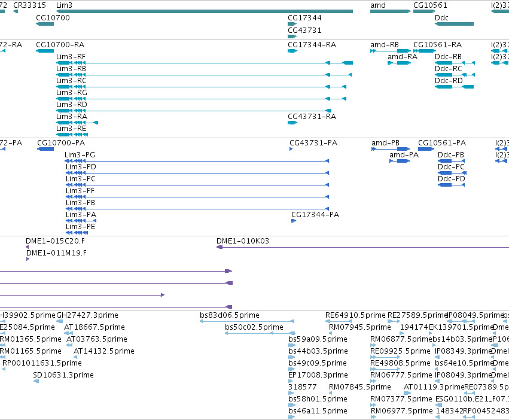The height and width of the screenshot is (420, 509).
Task: Click the bs46a11.5prime EST glyph
Action: click(x=291, y=417)
